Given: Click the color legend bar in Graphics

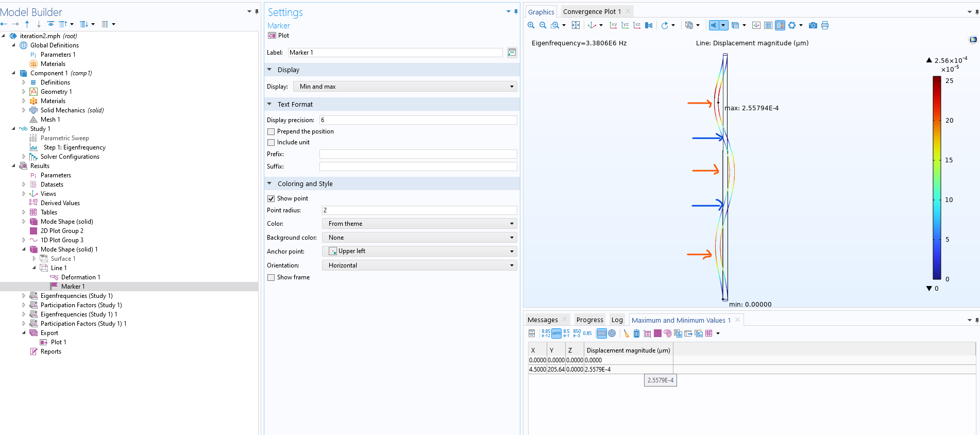Looking at the screenshot, I should click(937, 178).
